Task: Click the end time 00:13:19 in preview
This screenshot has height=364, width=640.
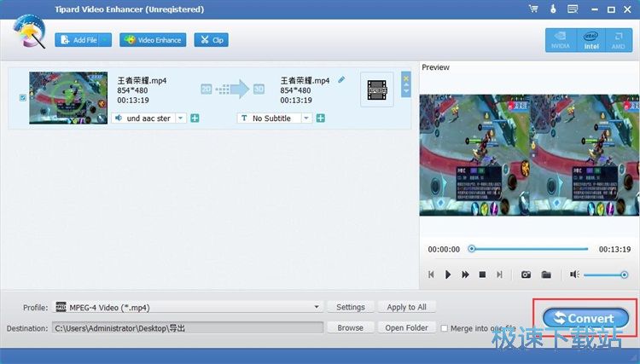Action: 614,249
